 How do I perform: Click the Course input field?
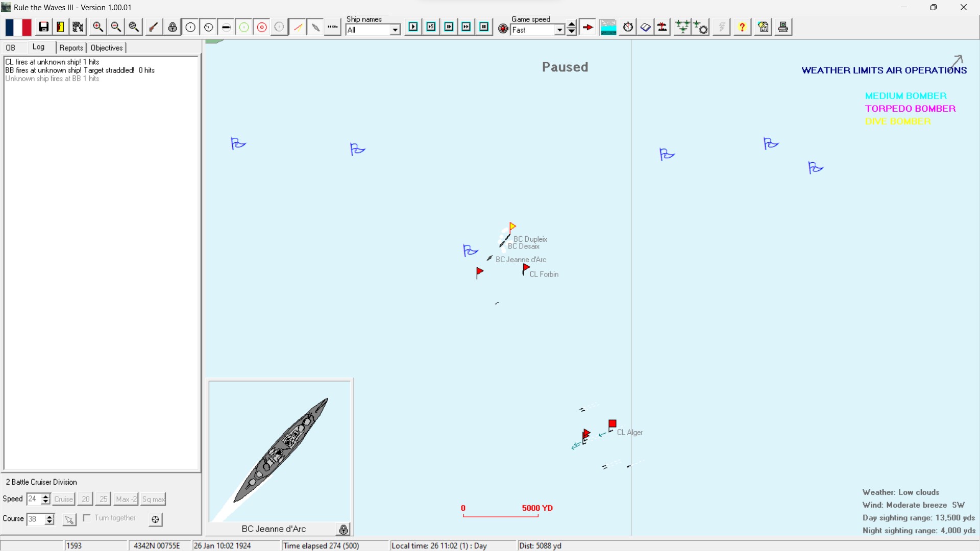click(x=35, y=519)
